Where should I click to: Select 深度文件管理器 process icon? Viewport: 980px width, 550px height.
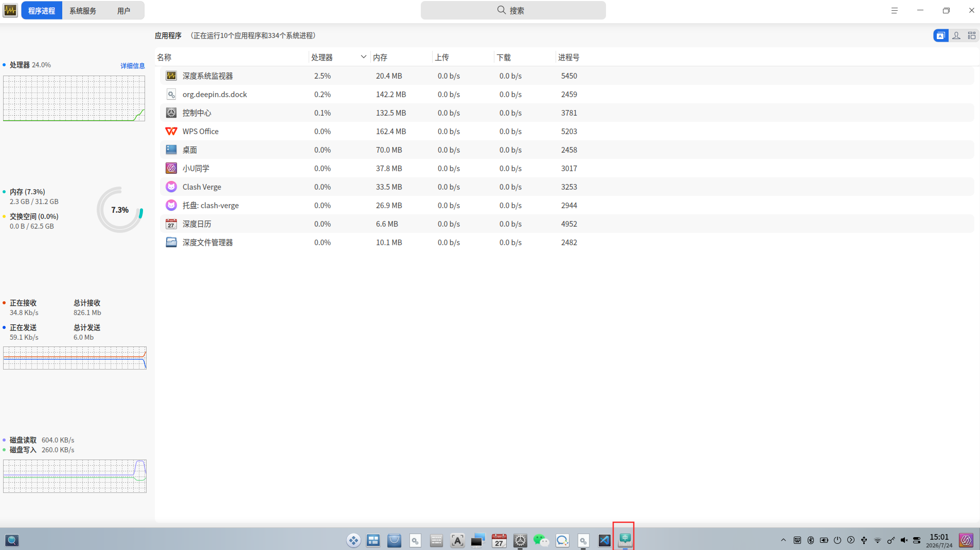171,242
